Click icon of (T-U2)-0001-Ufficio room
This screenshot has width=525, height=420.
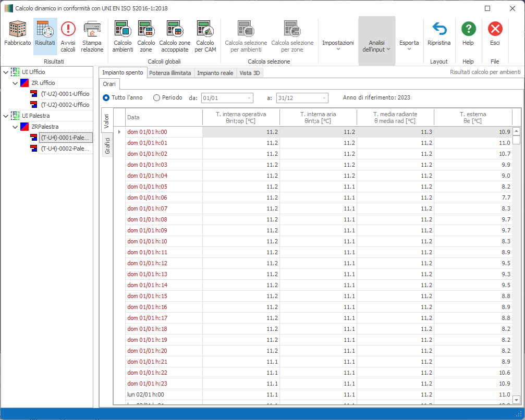coord(34,94)
